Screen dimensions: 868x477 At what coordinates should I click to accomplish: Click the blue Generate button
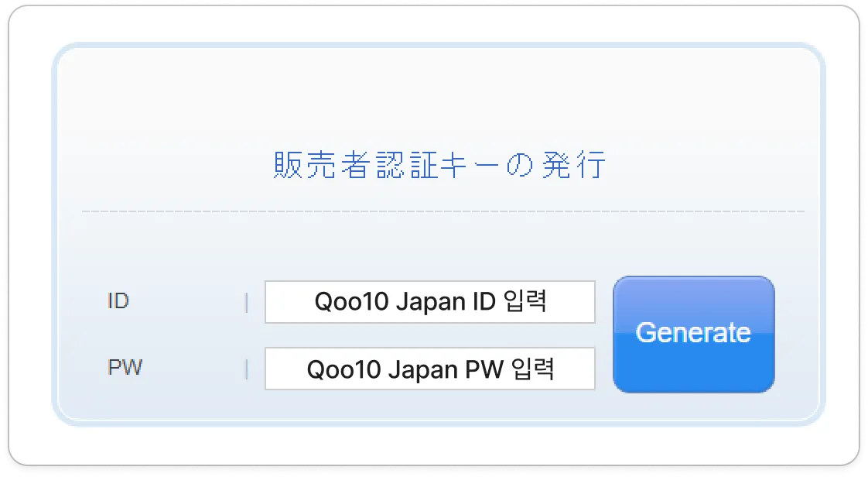694,335
